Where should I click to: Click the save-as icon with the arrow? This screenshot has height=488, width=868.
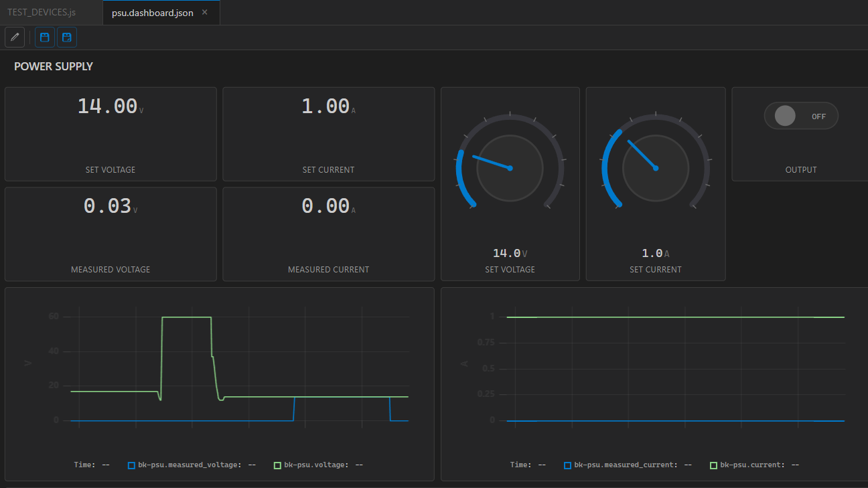click(x=66, y=37)
